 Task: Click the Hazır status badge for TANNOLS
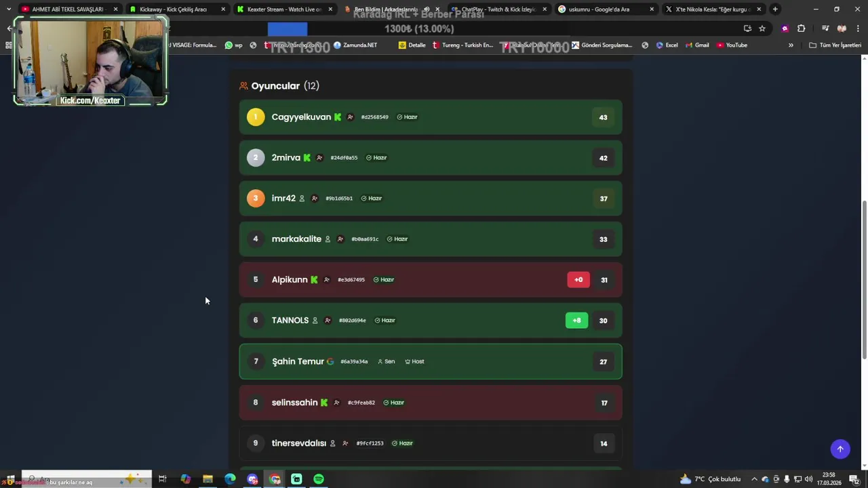pos(384,321)
